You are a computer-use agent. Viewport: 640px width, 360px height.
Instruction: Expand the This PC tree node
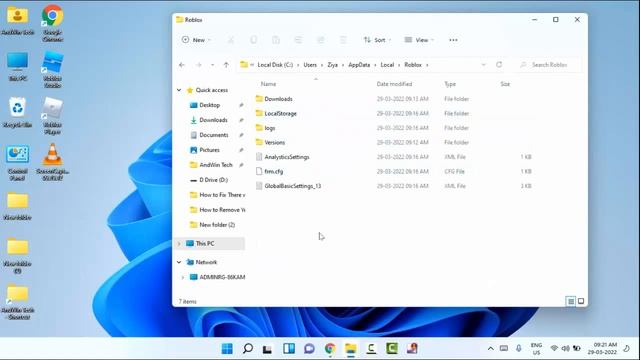[x=179, y=244]
